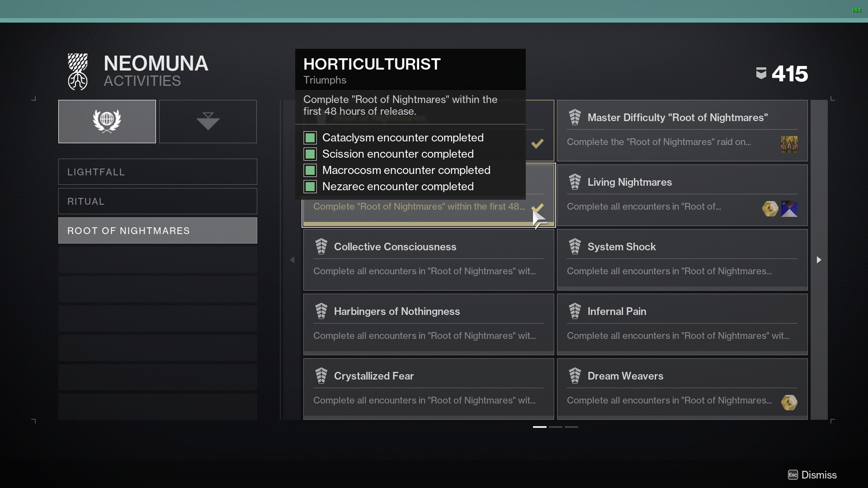Open the Ritual category tab

pyautogui.click(x=157, y=201)
